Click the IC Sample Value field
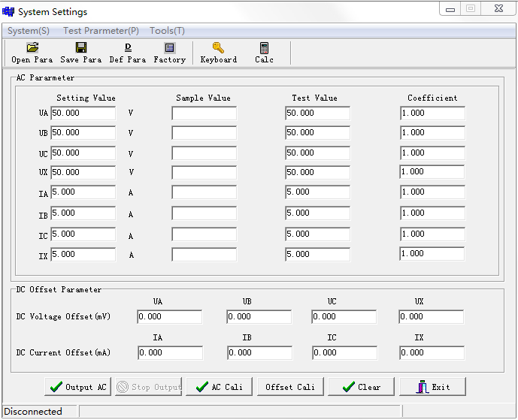The image size is (518, 420). pyautogui.click(x=204, y=234)
